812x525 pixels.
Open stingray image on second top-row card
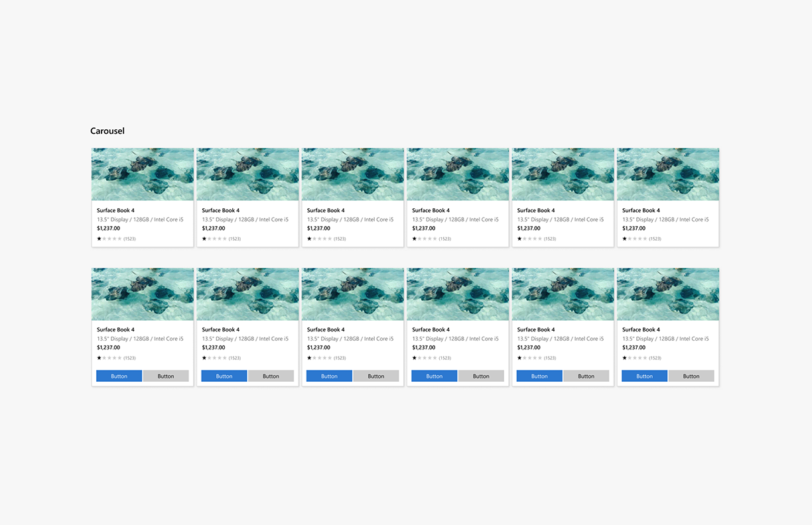pyautogui.click(x=247, y=174)
